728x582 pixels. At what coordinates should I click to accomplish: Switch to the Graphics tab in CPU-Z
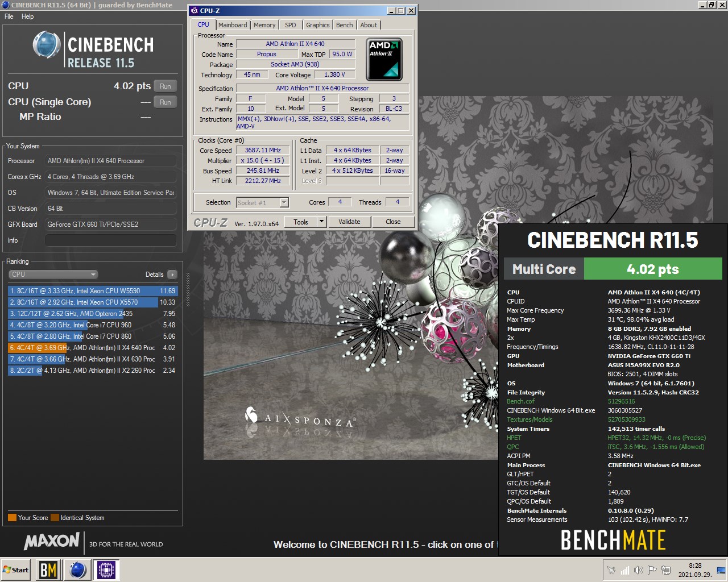pos(317,25)
